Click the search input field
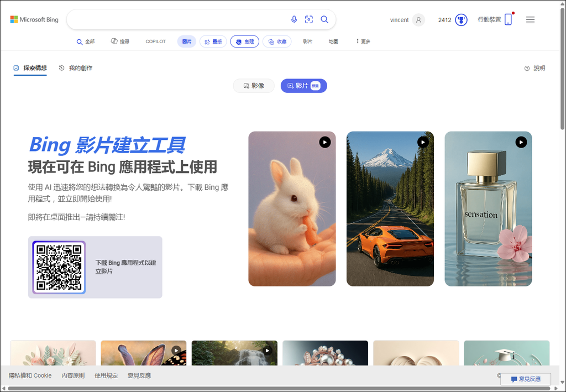 [179, 19]
